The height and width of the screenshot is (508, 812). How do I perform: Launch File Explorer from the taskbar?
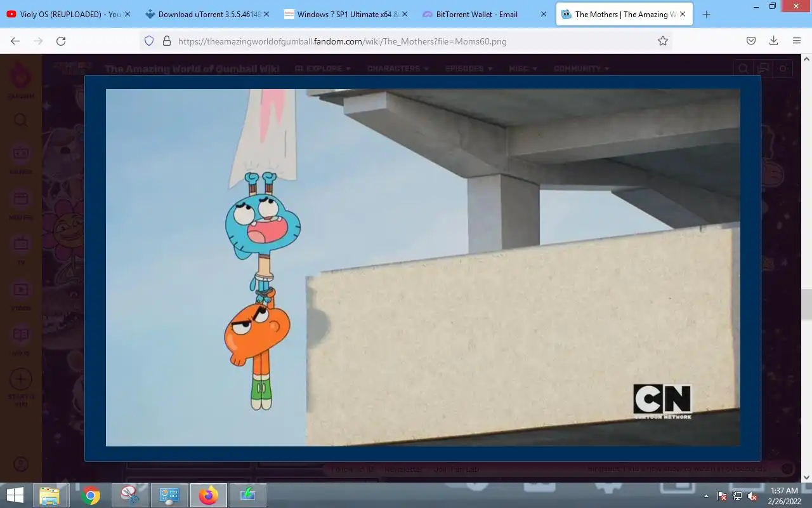coord(49,495)
